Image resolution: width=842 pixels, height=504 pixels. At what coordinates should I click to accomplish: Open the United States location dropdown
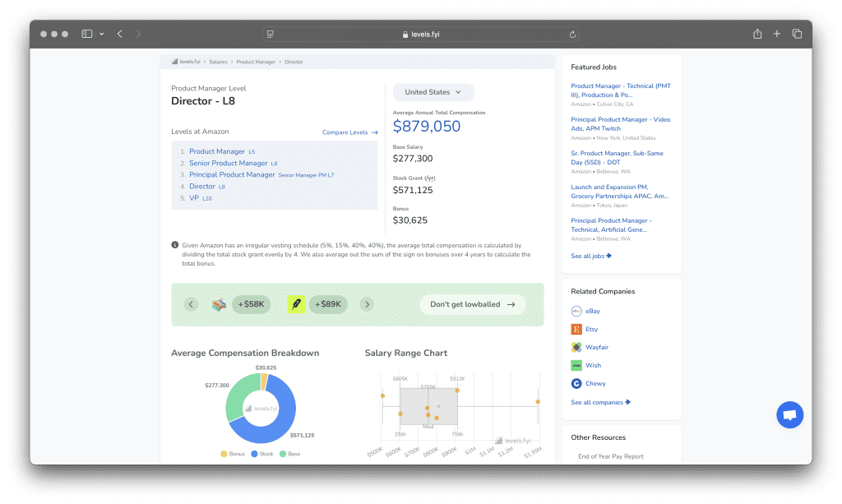coord(433,92)
